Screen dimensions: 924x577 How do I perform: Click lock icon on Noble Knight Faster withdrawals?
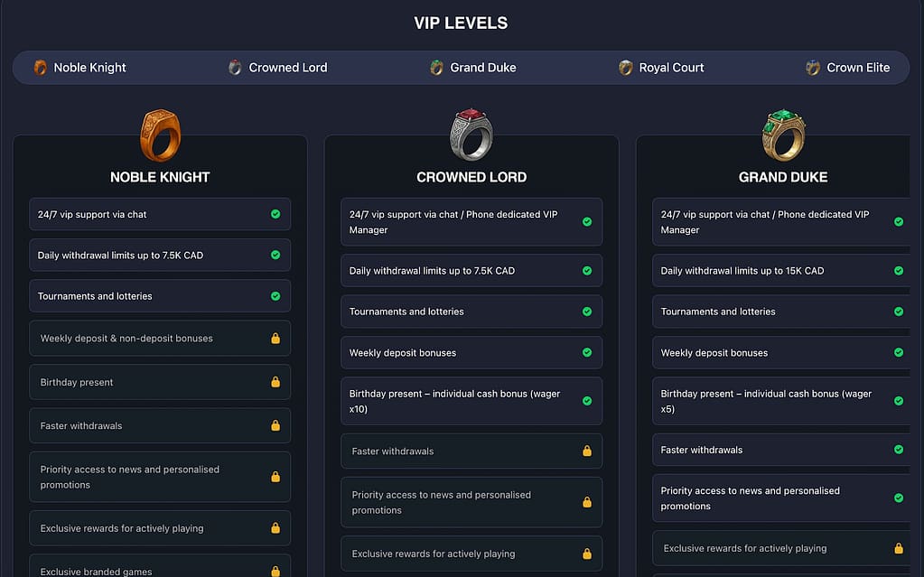[x=275, y=425]
